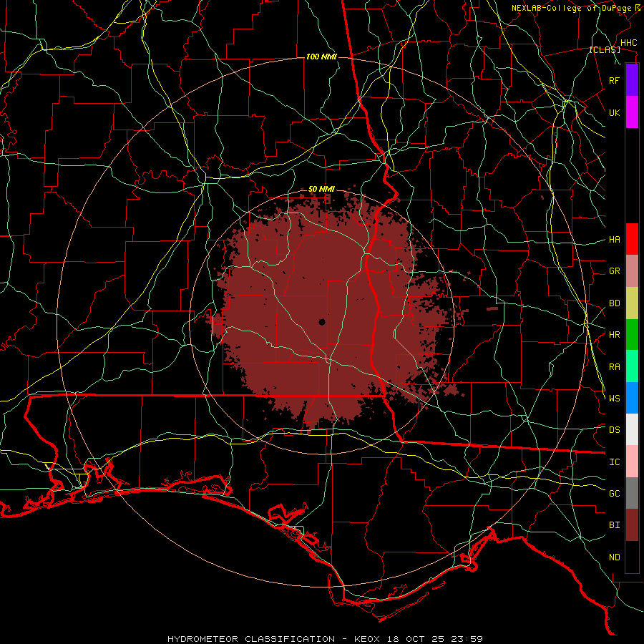
Task: Click the RA light green legend swatch
Action: [632, 366]
